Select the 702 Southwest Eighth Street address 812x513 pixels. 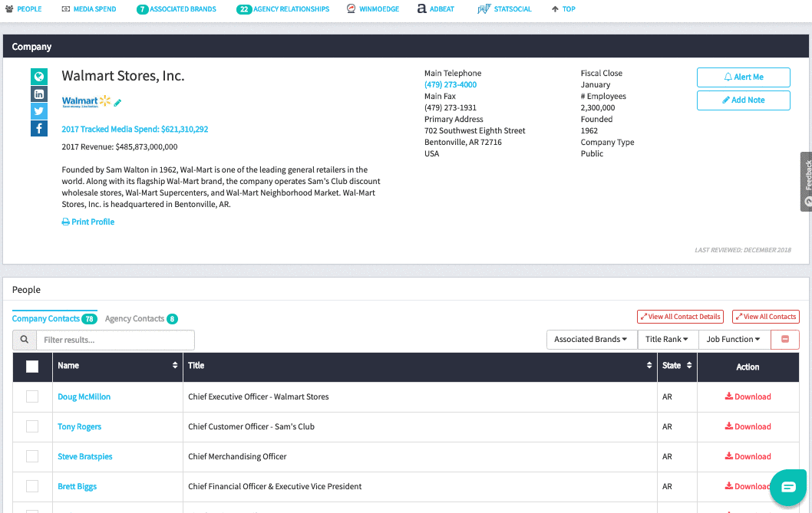click(x=475, y=130)
